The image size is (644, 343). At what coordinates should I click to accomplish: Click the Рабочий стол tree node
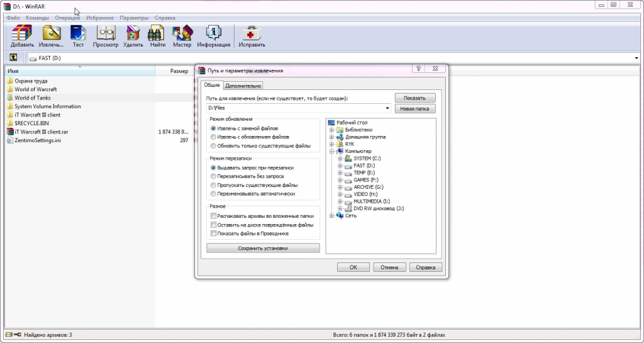click(347, 123)
